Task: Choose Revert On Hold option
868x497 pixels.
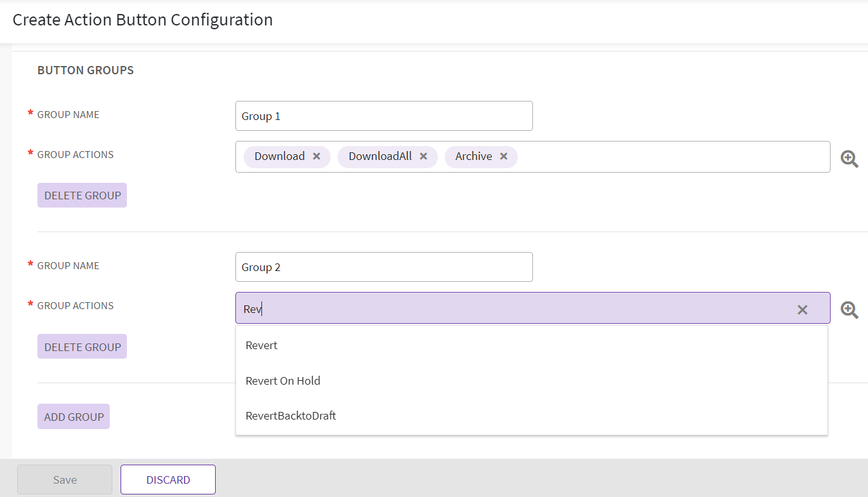Action: tap(283, 381)
